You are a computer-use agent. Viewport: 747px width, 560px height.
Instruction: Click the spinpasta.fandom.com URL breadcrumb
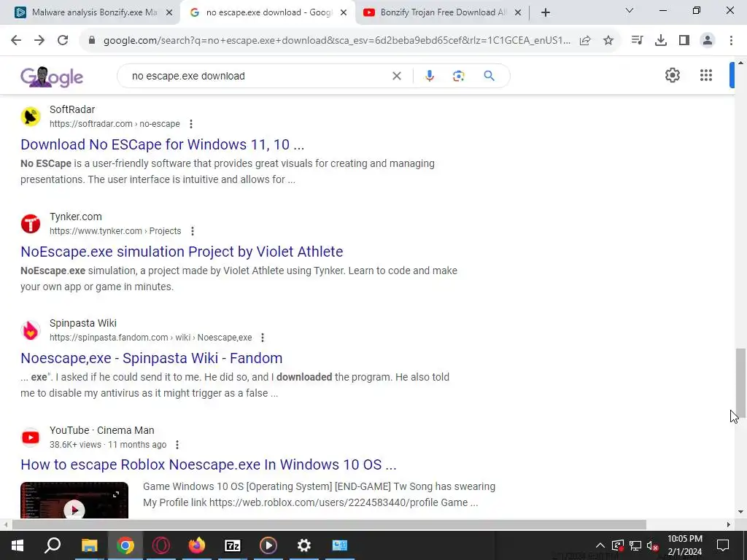(x=150, y=338)
